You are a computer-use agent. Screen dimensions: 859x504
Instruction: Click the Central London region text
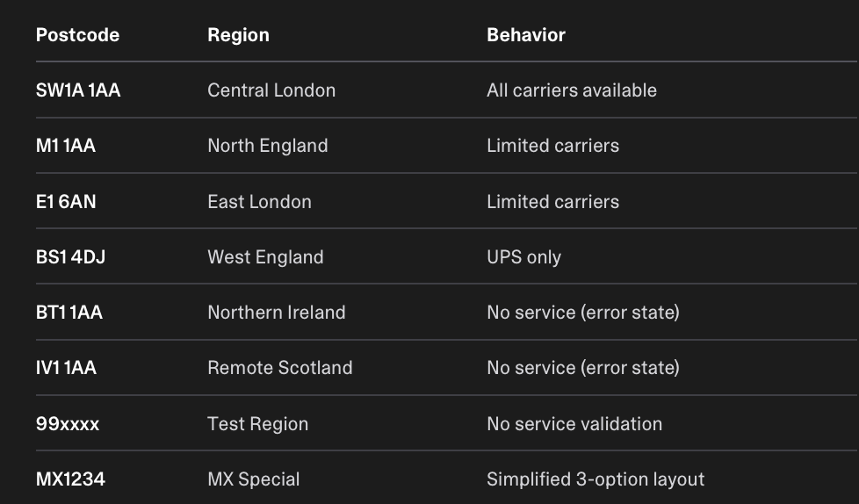[x=271, y=90]
